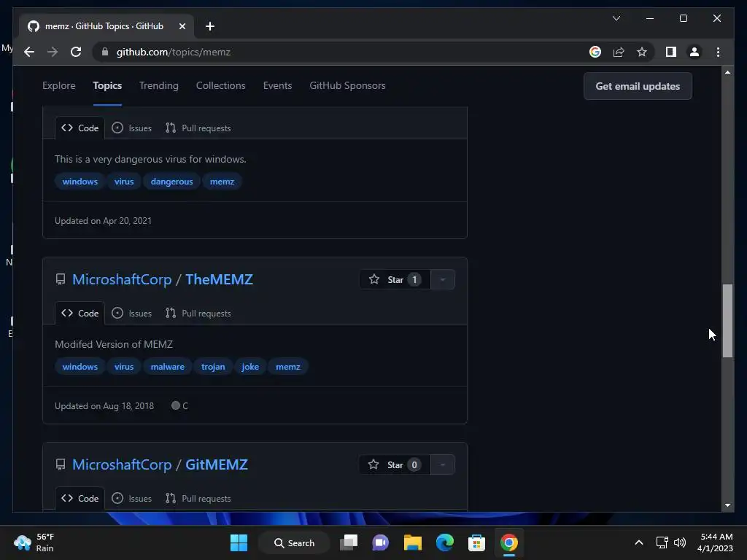Screen dimensions: 747x560
Task: Select the Code tab under TheMEMZ
Action: tap(80, 314)
